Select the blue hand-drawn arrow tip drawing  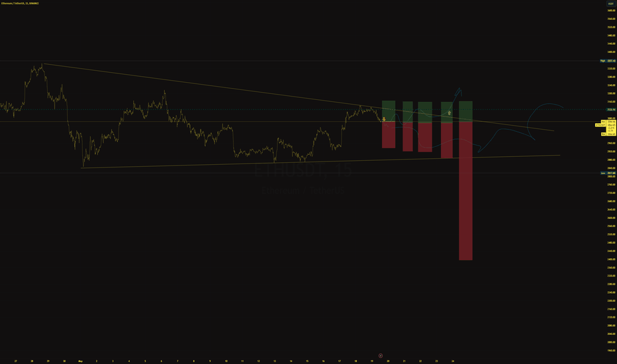459,92
